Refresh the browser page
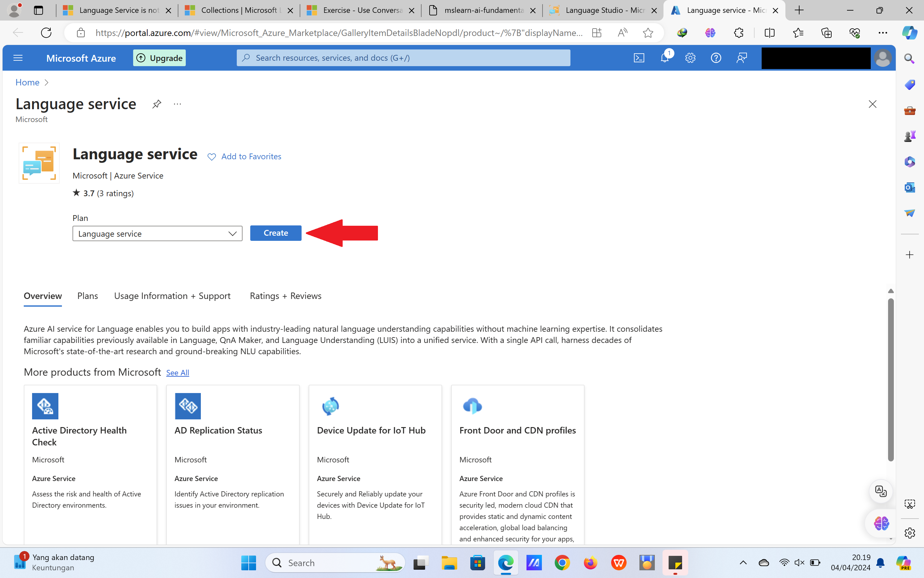This screenshot has width=924, height=578. click(x=46, y=33)
